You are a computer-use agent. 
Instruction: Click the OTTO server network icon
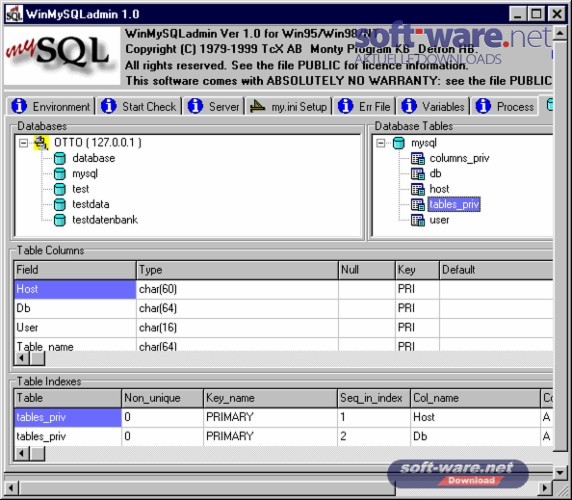pyautogui.click(x=41, y=143)
